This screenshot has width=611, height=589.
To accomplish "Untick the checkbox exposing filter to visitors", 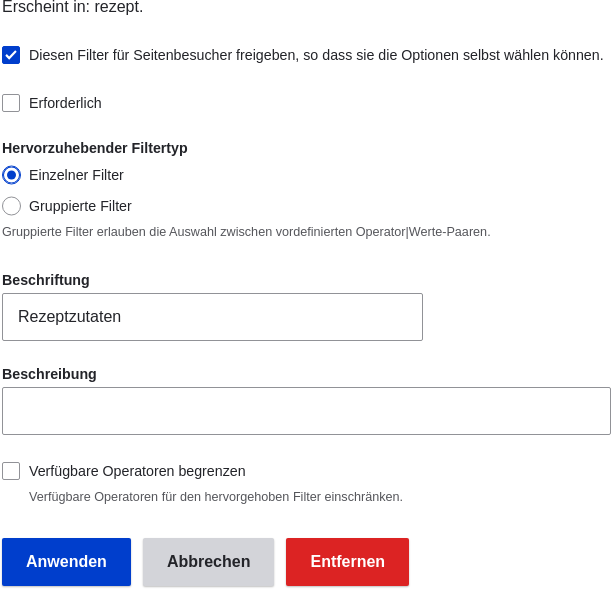I will coord(11,55).
